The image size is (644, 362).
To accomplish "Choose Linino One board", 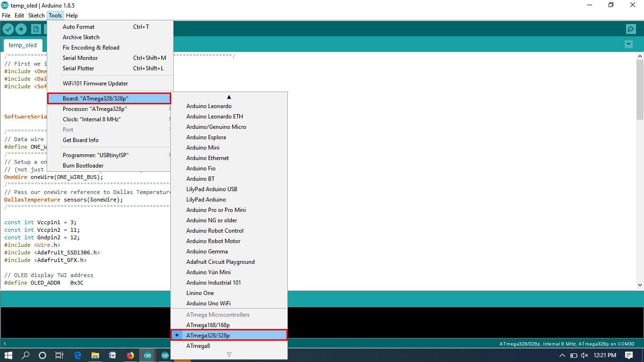I will [229, 293].
